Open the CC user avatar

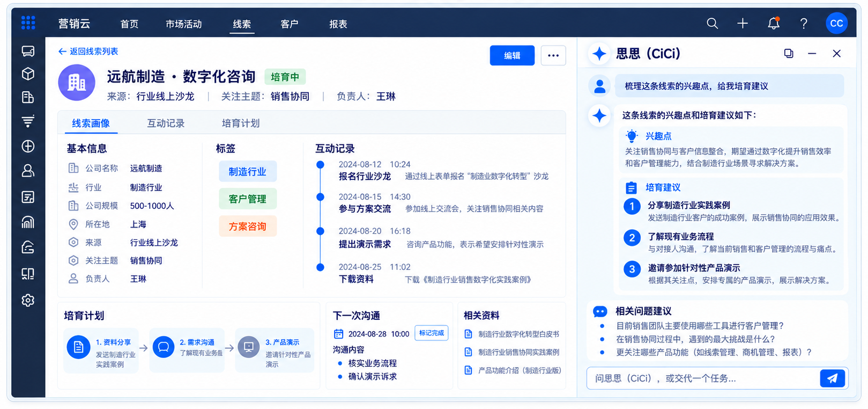[836, 23]
